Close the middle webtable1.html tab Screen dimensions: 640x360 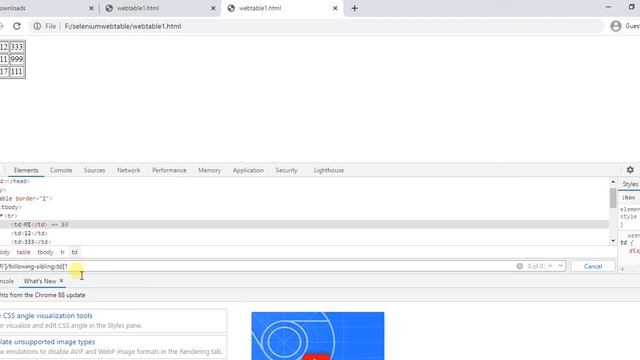click(x=213, y=8)
